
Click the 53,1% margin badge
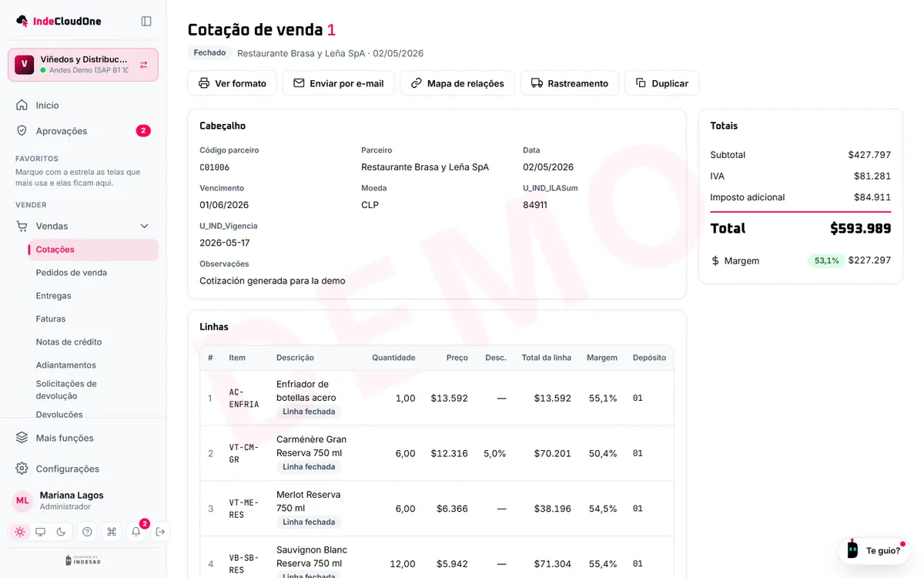[825, 260]
